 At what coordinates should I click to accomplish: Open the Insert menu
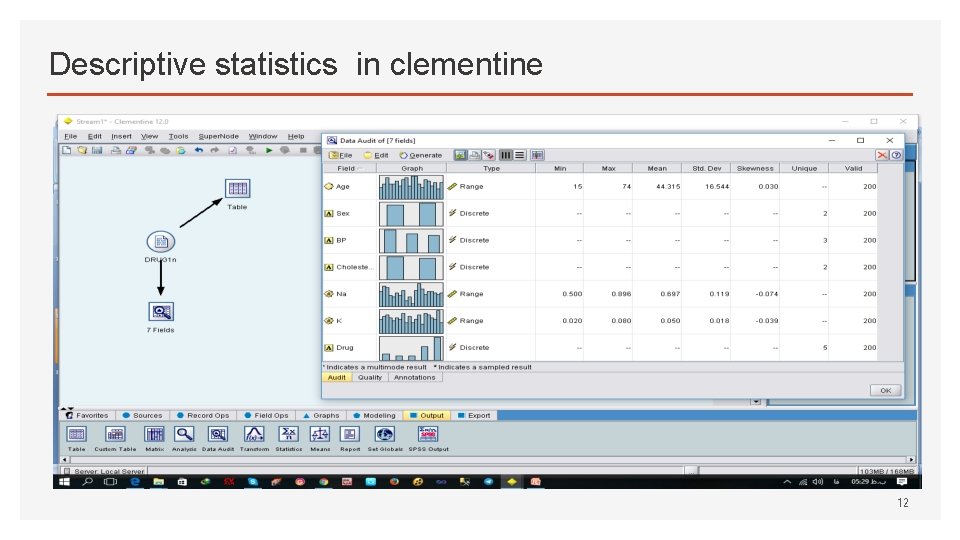(x=121, y=136)
